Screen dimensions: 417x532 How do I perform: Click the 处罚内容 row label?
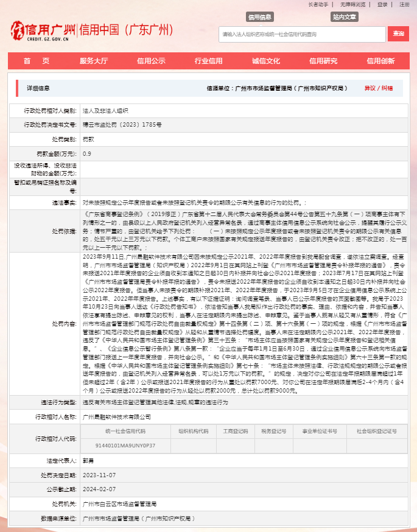[64, 324]
